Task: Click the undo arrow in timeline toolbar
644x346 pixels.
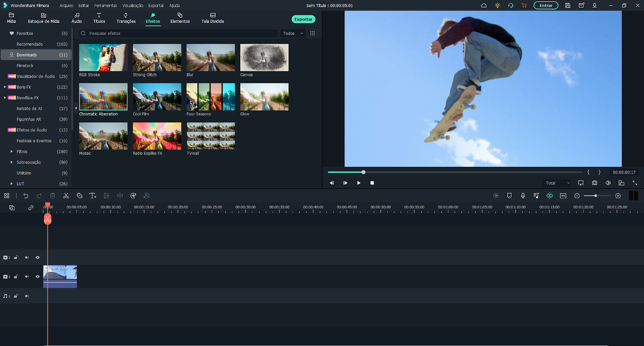Action: pyautogui.click(x=26, y=196)
